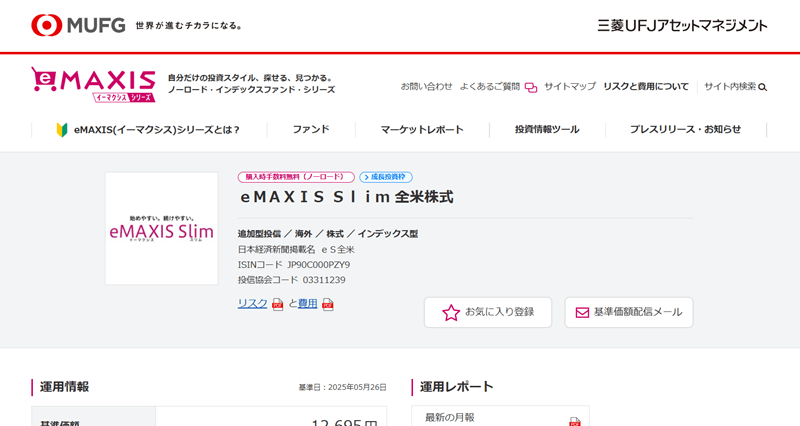Open the eMAXIS series logo home link

93,85
